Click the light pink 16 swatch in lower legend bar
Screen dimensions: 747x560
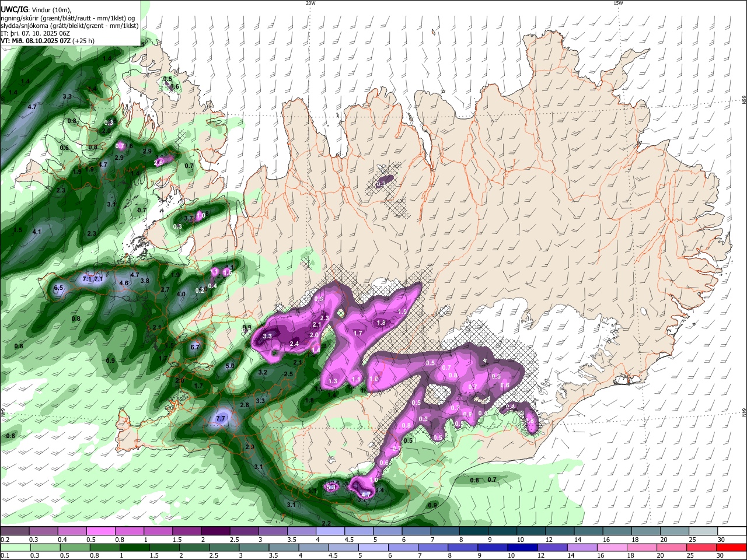click(x=612, y=547)
